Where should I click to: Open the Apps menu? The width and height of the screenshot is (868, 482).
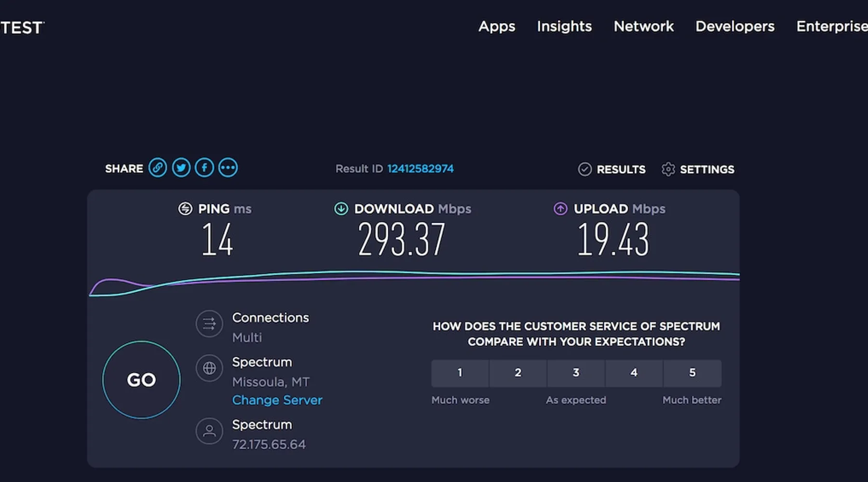point(497,27)
